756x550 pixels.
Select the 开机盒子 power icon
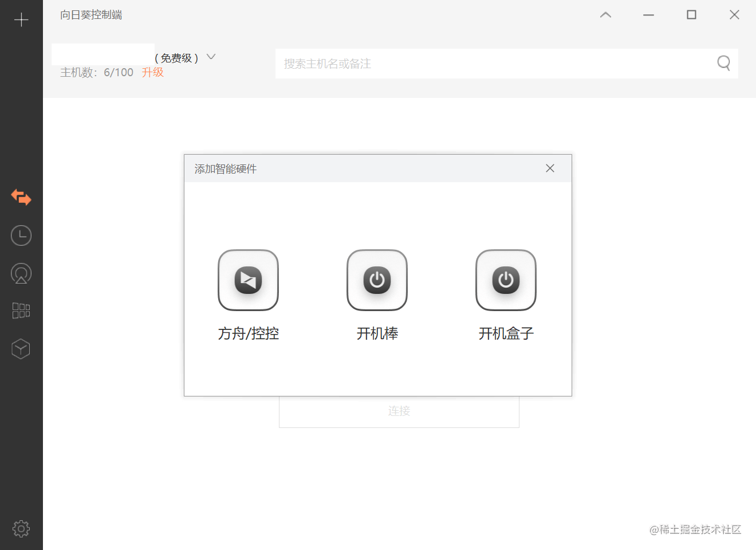pos(506,280)
